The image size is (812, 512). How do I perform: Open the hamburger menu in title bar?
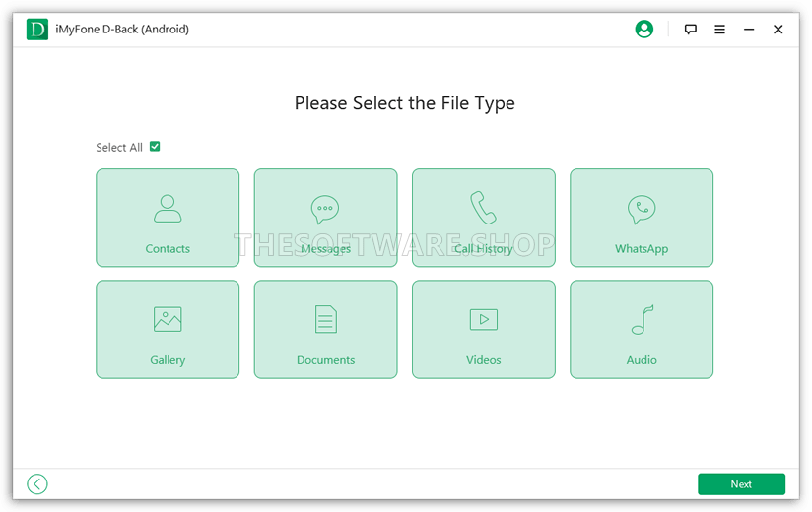pyautogui.click(x=720, y=30)
